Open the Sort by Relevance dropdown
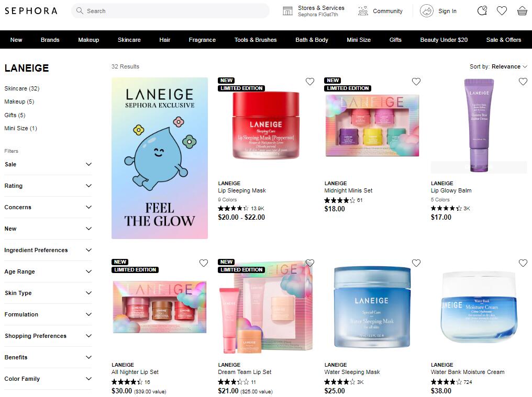The width and height of the screenshot is (532, 397). (x=498, y=66)
